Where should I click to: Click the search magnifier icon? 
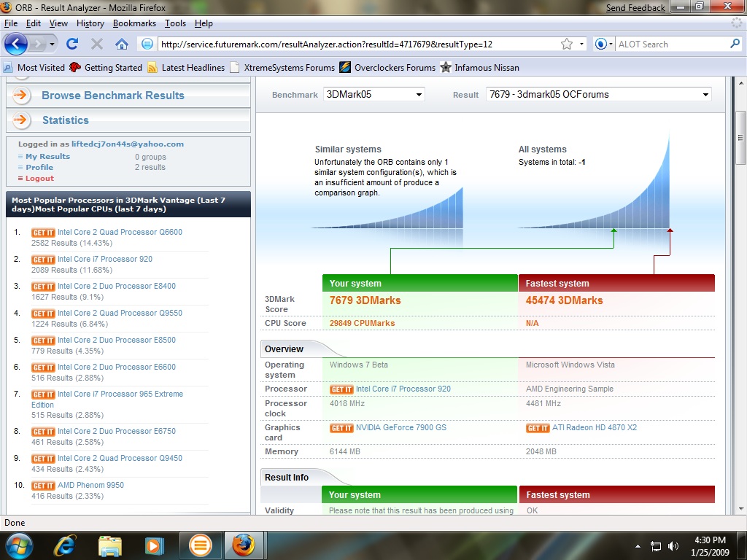[x=735, y=44]
